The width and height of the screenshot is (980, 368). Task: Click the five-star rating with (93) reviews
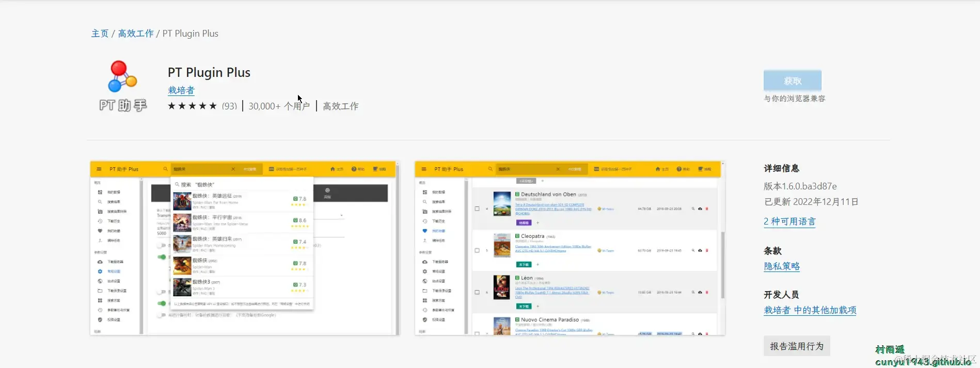202,106
